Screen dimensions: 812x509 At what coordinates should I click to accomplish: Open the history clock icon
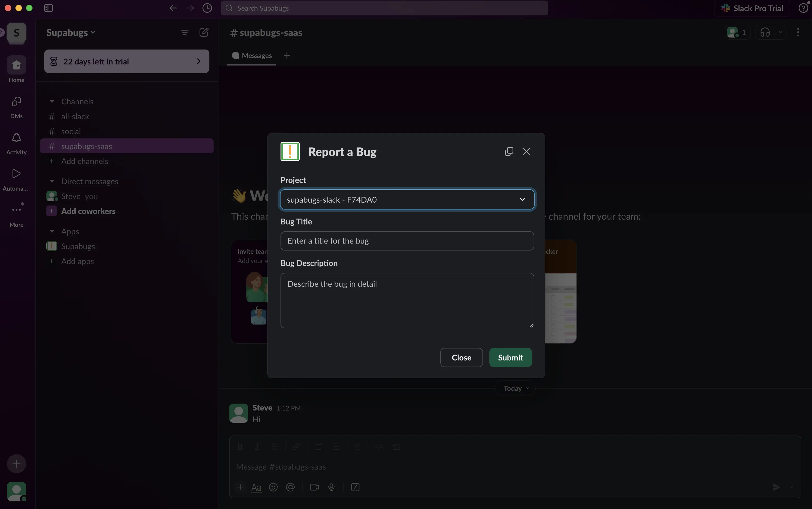207,8
